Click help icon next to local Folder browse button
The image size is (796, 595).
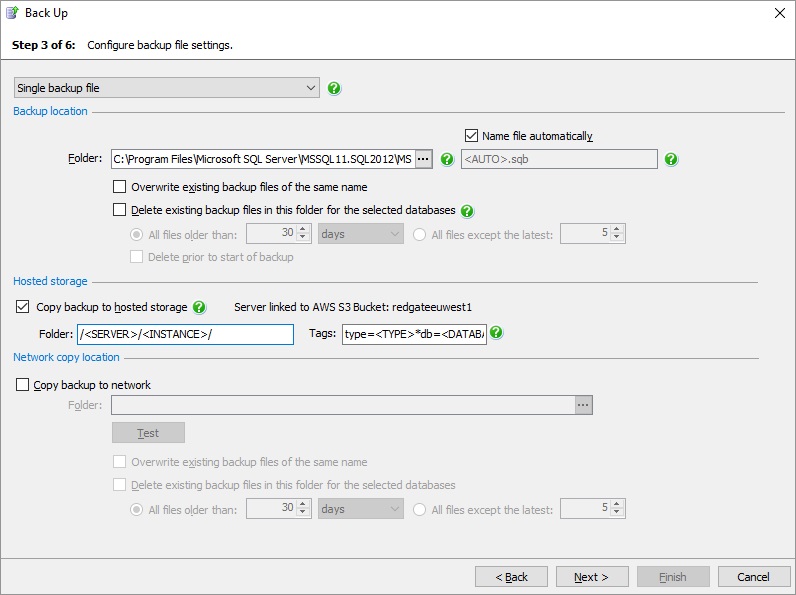tap(447, 159)
